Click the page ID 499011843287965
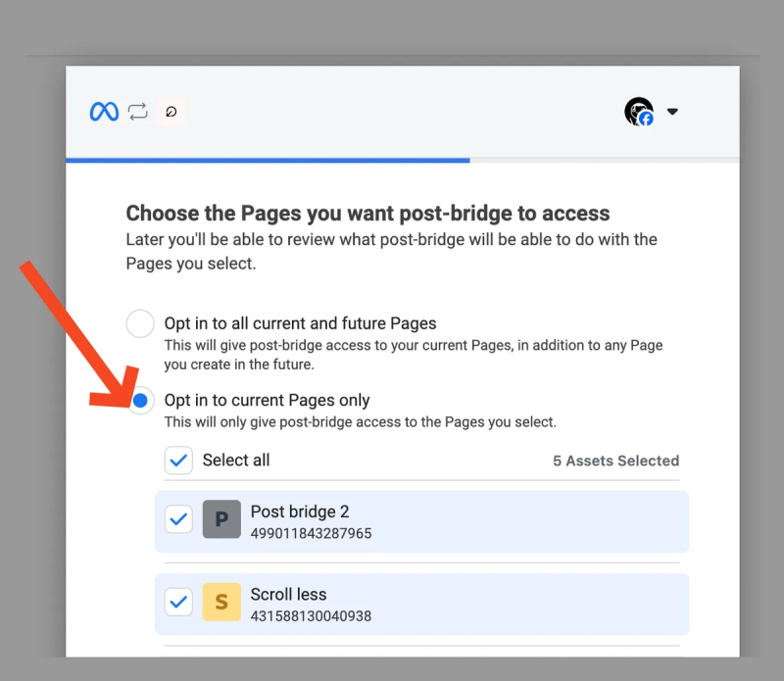The height and width of the screenshot is (681, 784). pos(311,533)
